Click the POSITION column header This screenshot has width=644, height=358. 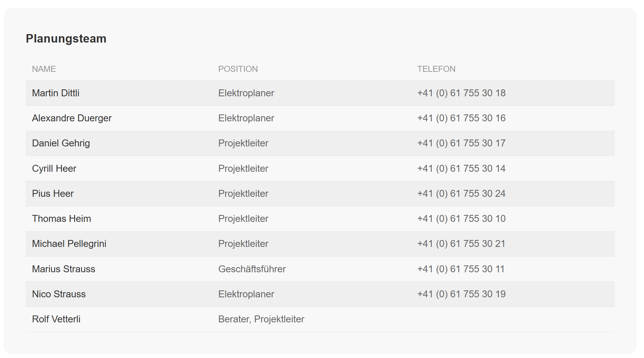click(x=238, y=69)
